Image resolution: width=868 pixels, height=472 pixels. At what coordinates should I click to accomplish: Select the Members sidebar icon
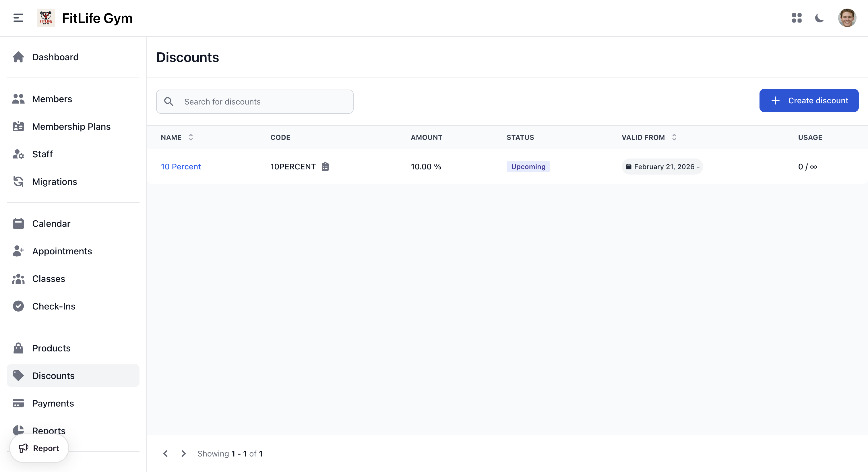18,98
